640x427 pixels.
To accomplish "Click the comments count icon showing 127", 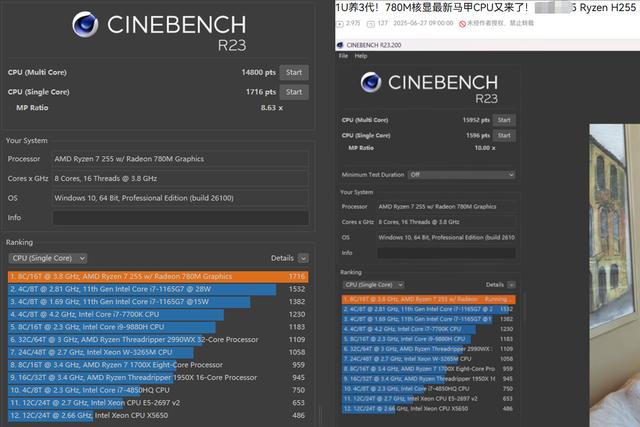I will 371,24.
